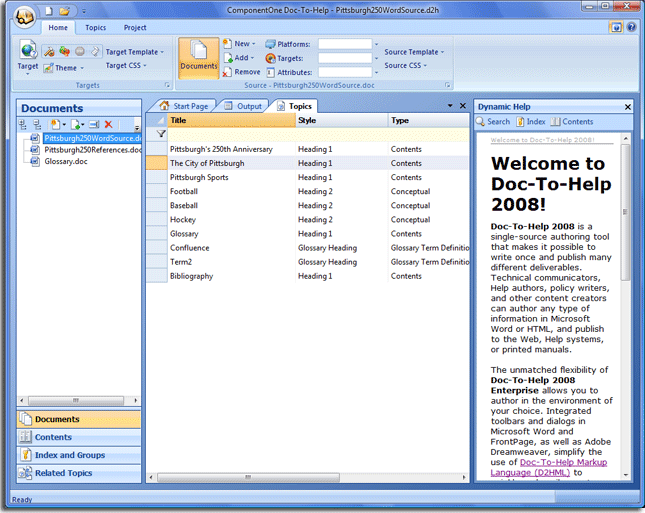Click the window layout icon beside Help

point(616,27)
